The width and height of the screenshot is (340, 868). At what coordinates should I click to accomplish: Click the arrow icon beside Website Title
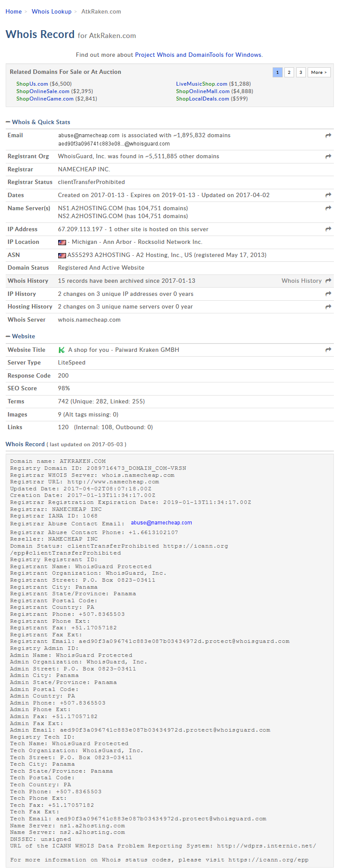tap(328, 350)
